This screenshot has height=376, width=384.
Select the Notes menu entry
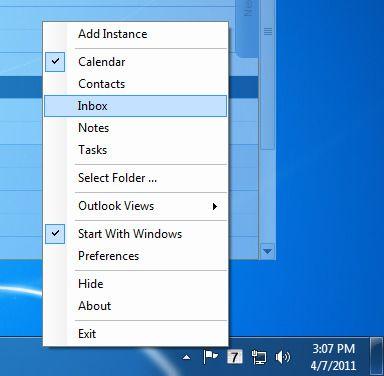coord(136,128)
